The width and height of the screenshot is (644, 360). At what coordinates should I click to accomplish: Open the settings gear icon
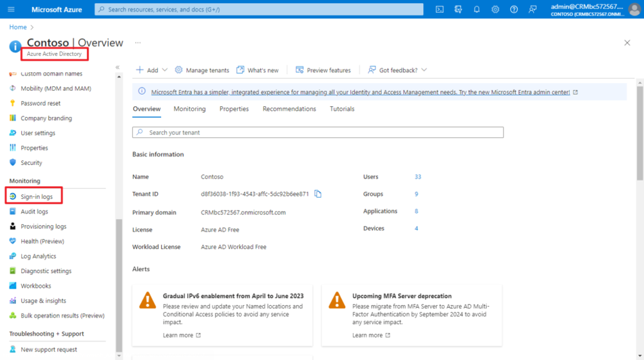point(495,10)
